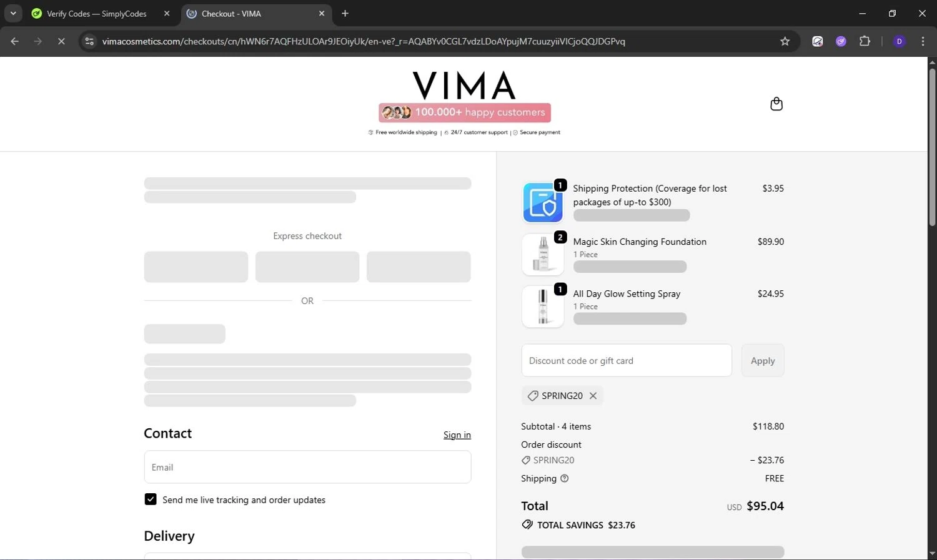Click the Magic Skin Changing Foundation thumbnail
The height and width of the screenshot is (560, 937).
coord(543,255)
